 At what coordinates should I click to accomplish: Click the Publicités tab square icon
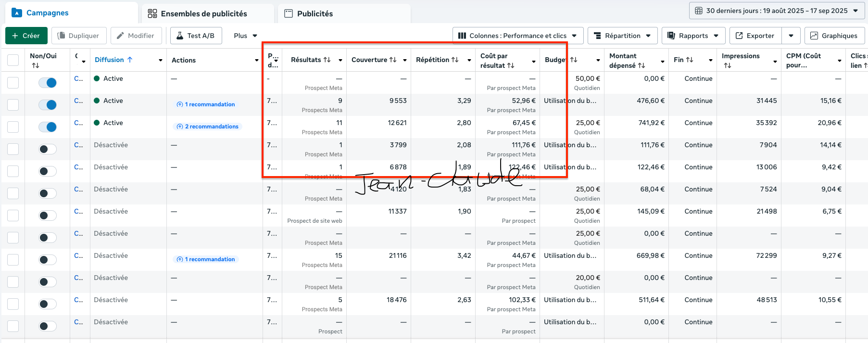click(289, 13)
